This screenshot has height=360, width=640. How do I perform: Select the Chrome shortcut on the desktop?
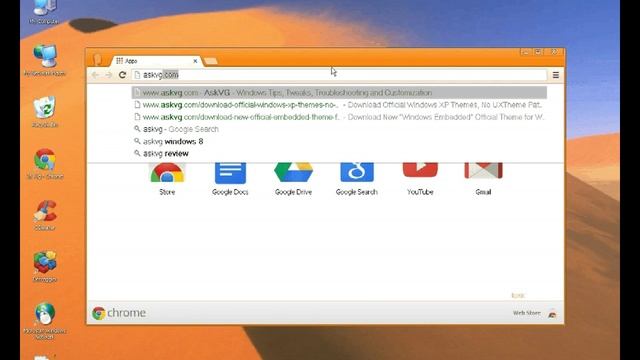coord(45,164)
